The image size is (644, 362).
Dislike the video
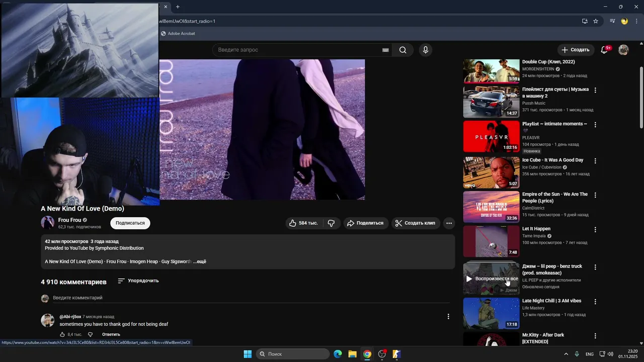(x=331, y=223)
